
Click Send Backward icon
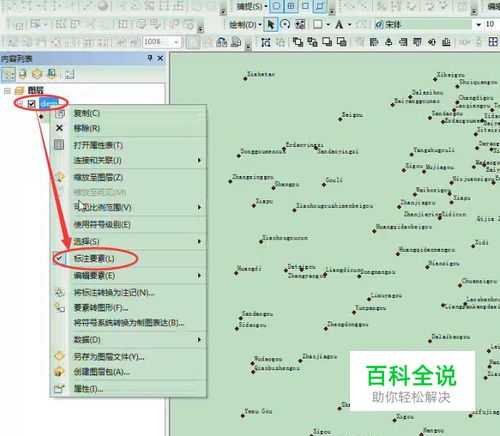coord(342,42)
